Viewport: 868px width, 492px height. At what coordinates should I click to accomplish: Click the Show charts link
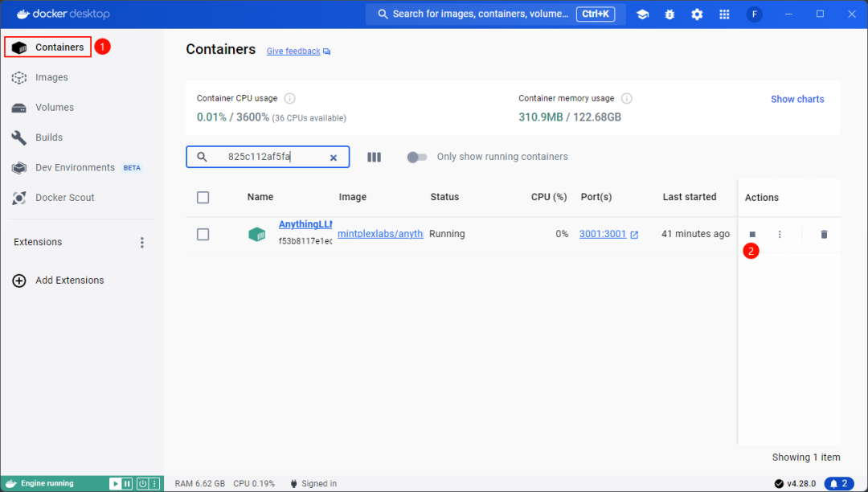[797, 99]
